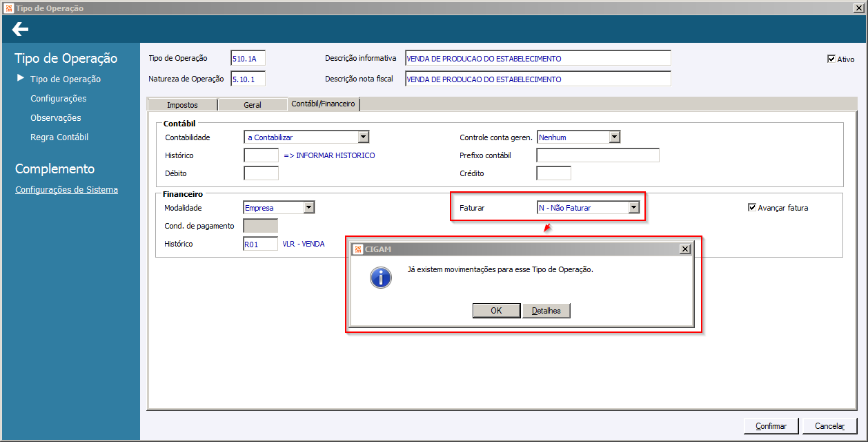The image size is (868, 442).
Task: Click the Complemento heading in sidebar
Action: tap(55, 169)
